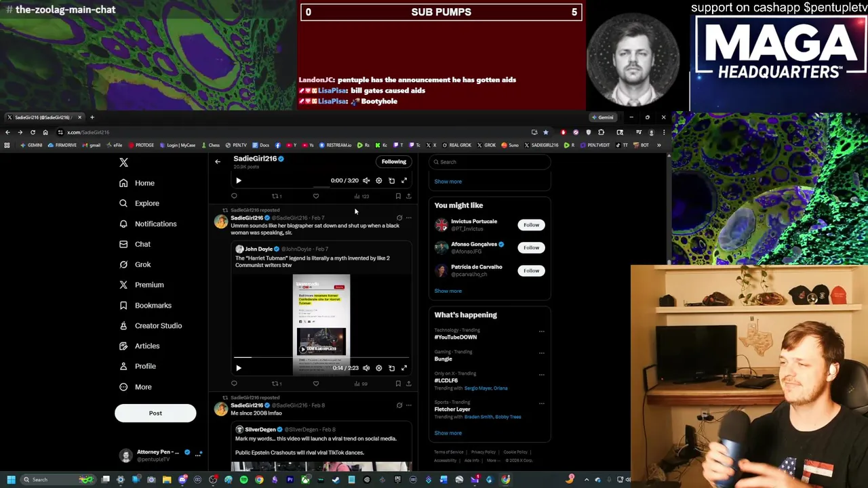
Task: Toggle Following button for SadieGirl216
Action: coord(393,161)
